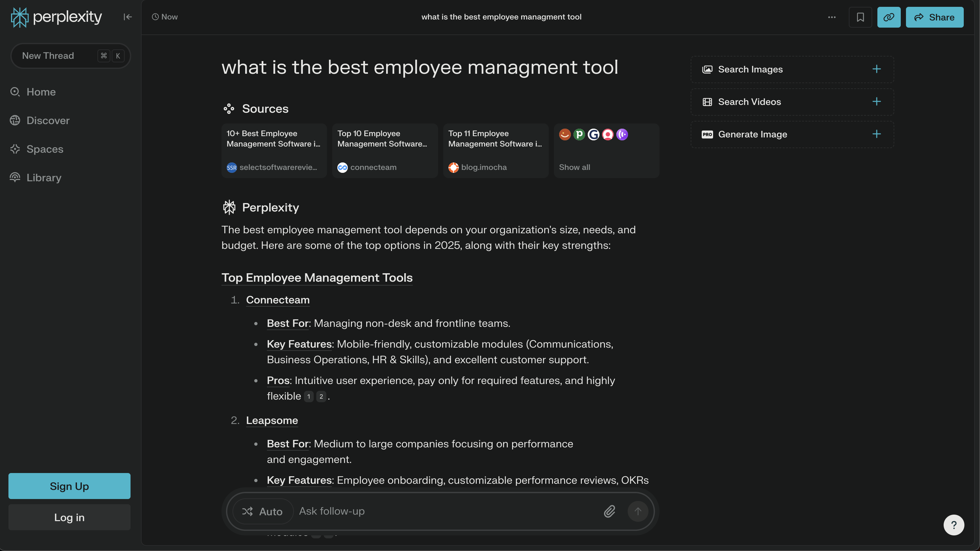Image resolution: width=980 pixels, height=551 pixels.
Task: Open connecteam source card
Action: tap(384, 150)
